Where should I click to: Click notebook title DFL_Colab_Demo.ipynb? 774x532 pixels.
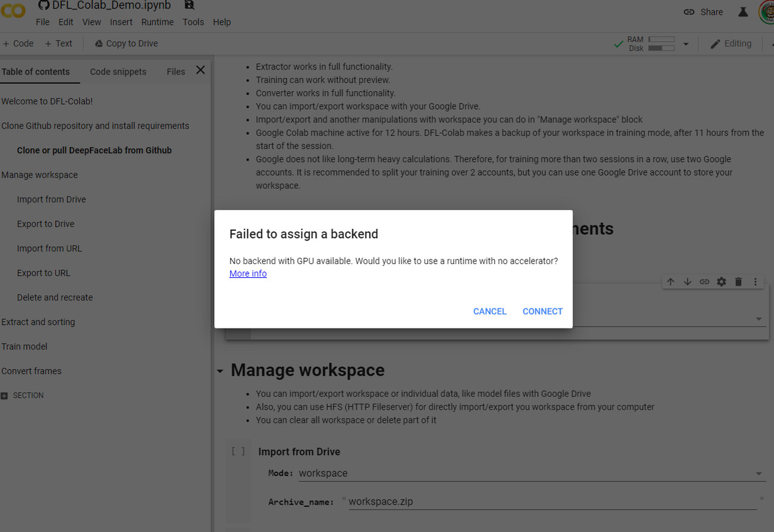[112, 5]
